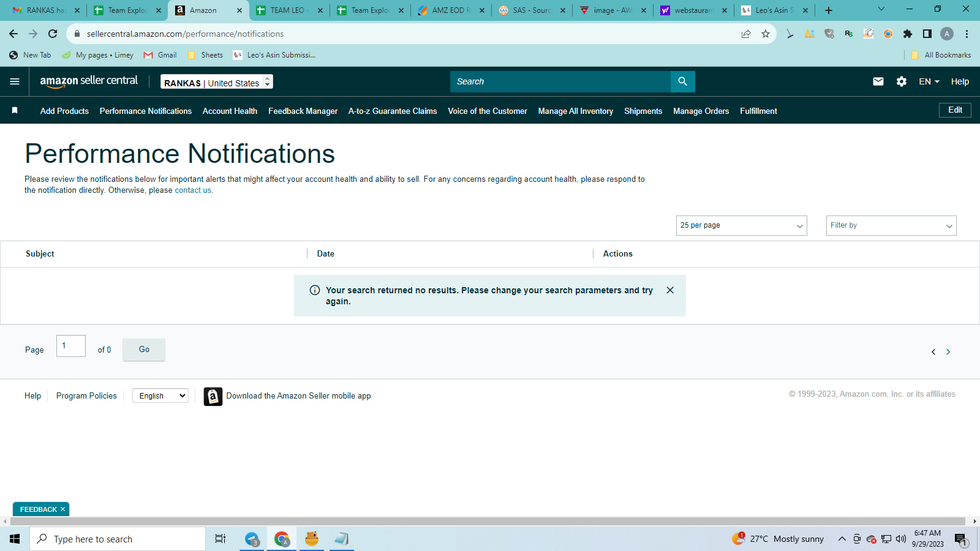Image resolution: width=980 pixels, height=551 pixels.
Task: Click the browser back arrow
Action: 13,34
